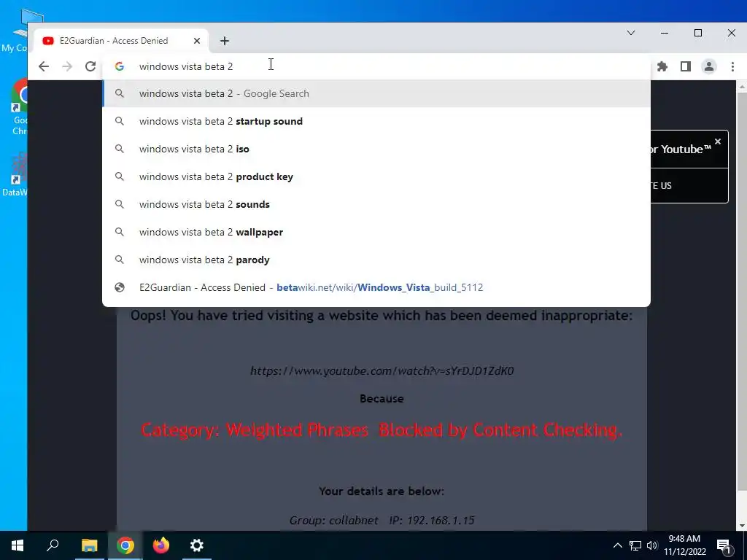Open the betawiki.net Windows_Vista_build_5112 history suggestion

click(x=376, y=287)
